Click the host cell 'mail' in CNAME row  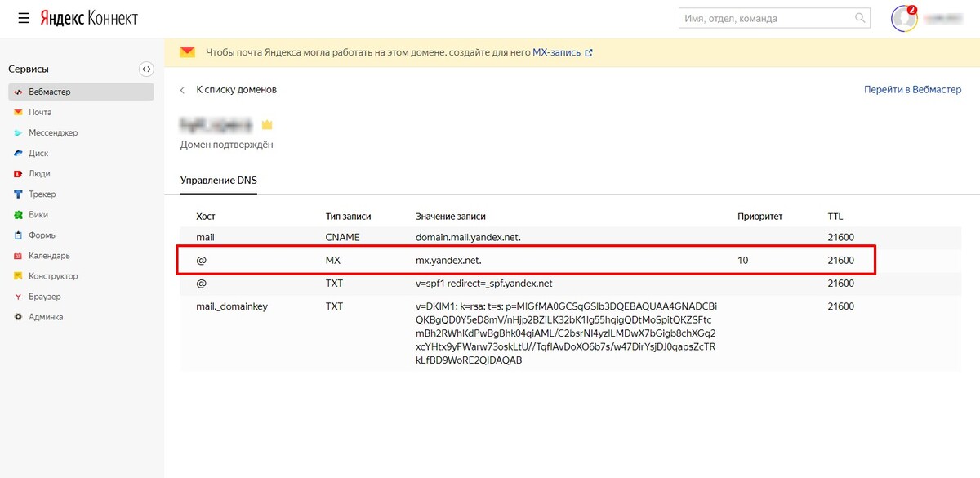pos(205,238)
